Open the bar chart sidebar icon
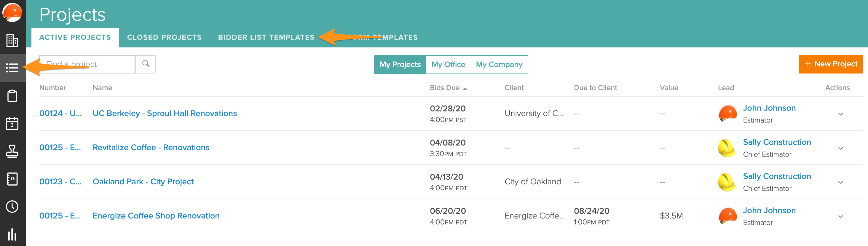The height and width of the screenshot is (246, 868). (x=12, y=234)
